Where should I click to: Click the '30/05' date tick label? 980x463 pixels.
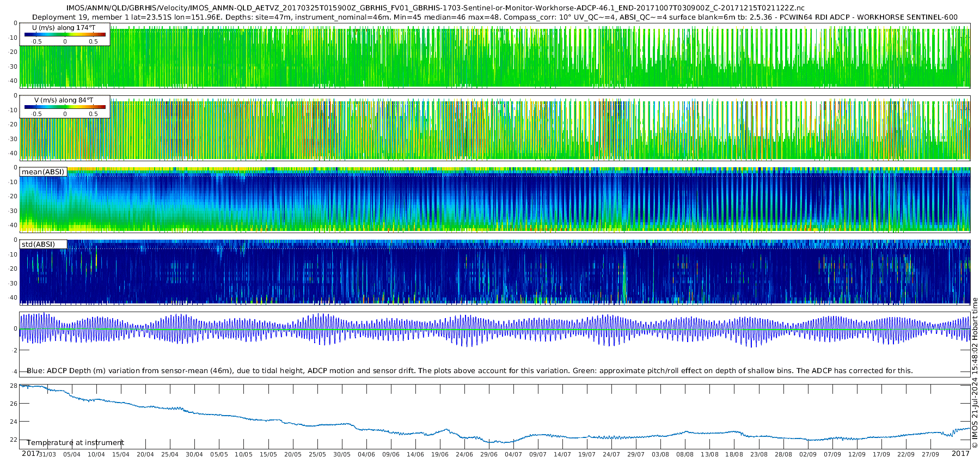(342, 454)
